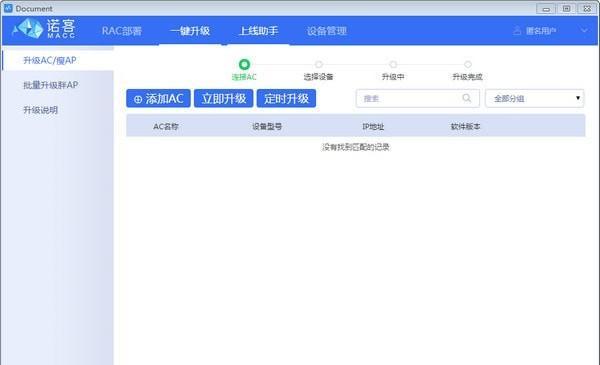Click the Document app icon in title bar
600x365 pixels.
(8, 8)
